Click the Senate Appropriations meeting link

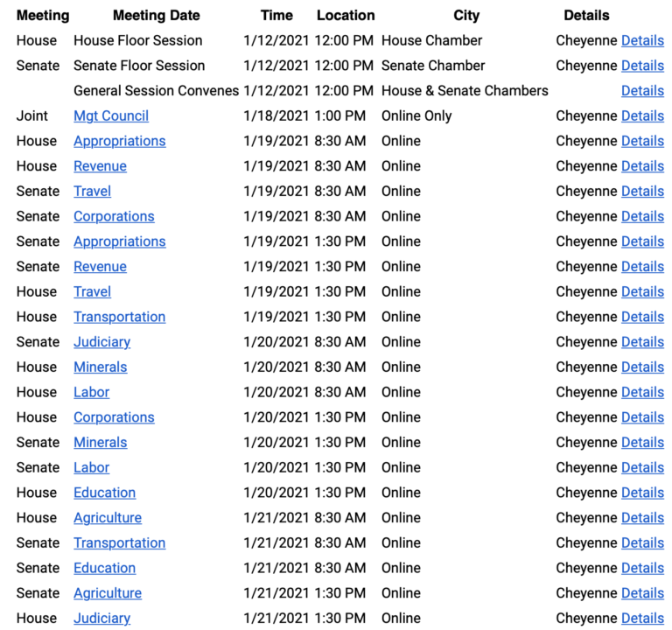119,241
